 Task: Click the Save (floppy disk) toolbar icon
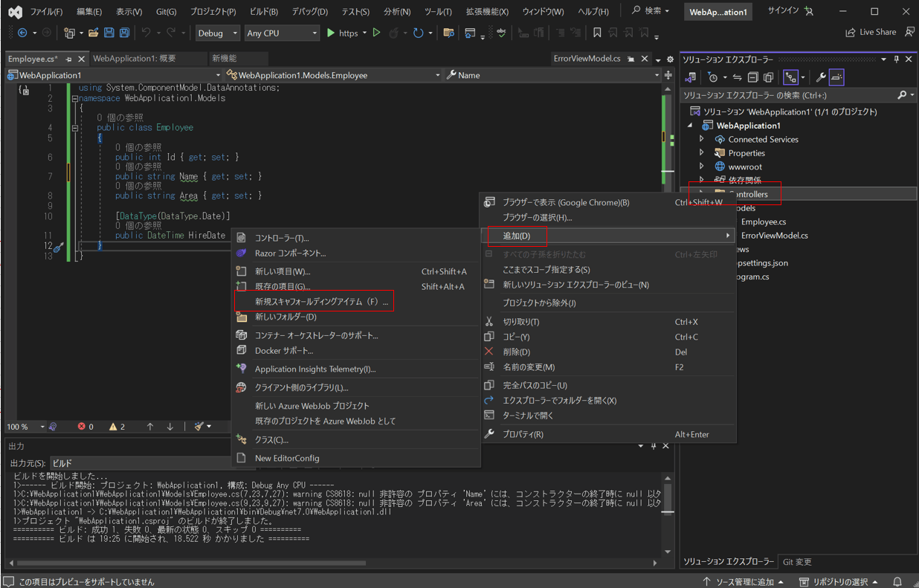(109, 33)
